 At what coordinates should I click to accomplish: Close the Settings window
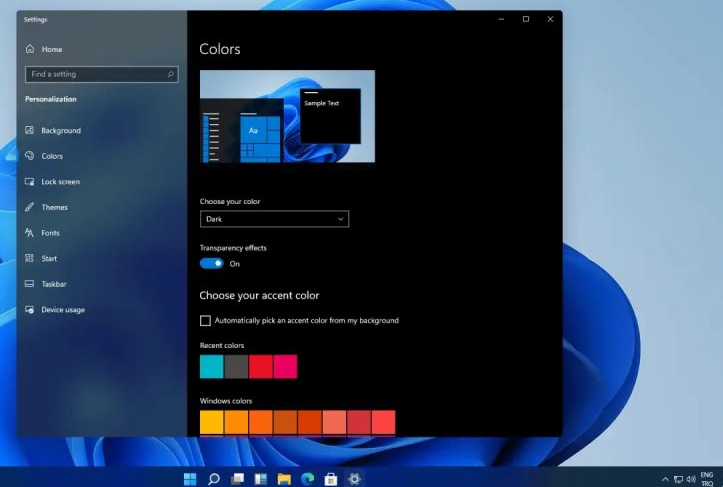coord(550,19)
